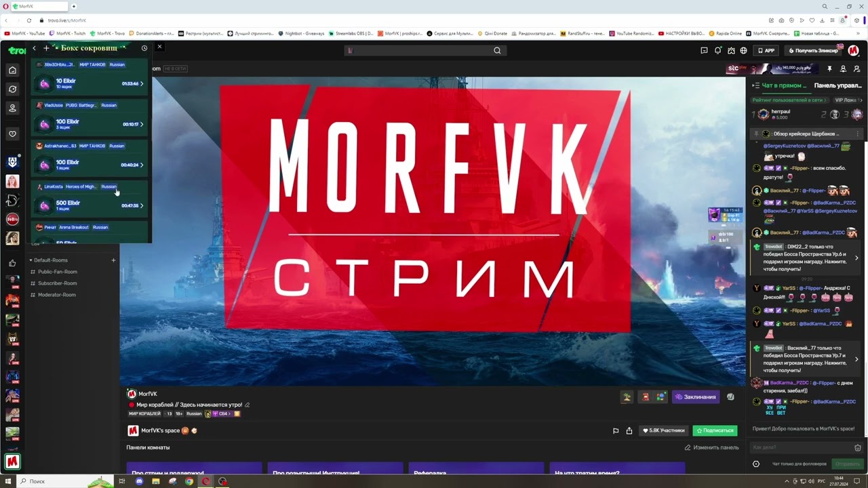Viewport: 868px width, 488px height.
Task: Focus the chat message input
Action: (x=800, y=447)
